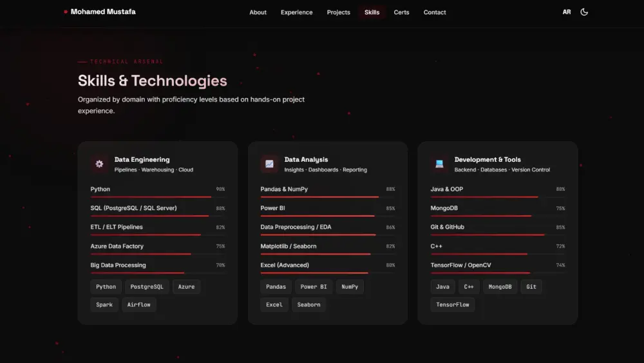Go to the Experience nav link

296,12
